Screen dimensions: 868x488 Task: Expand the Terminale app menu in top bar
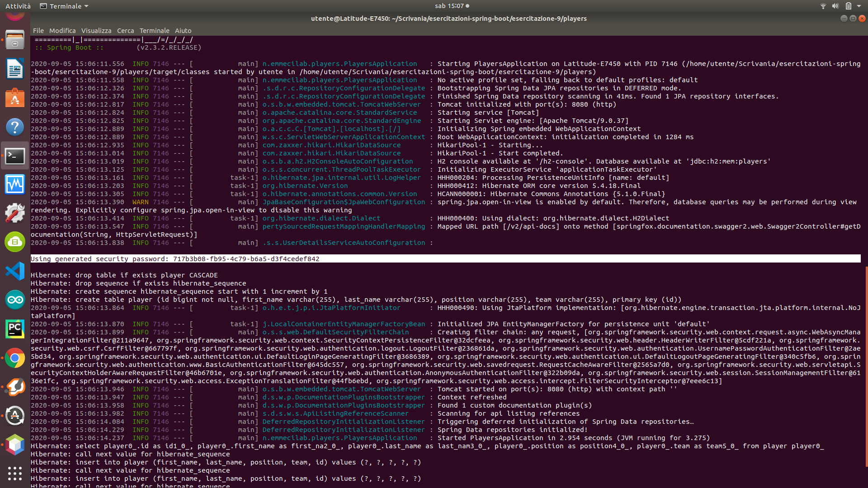64,6
